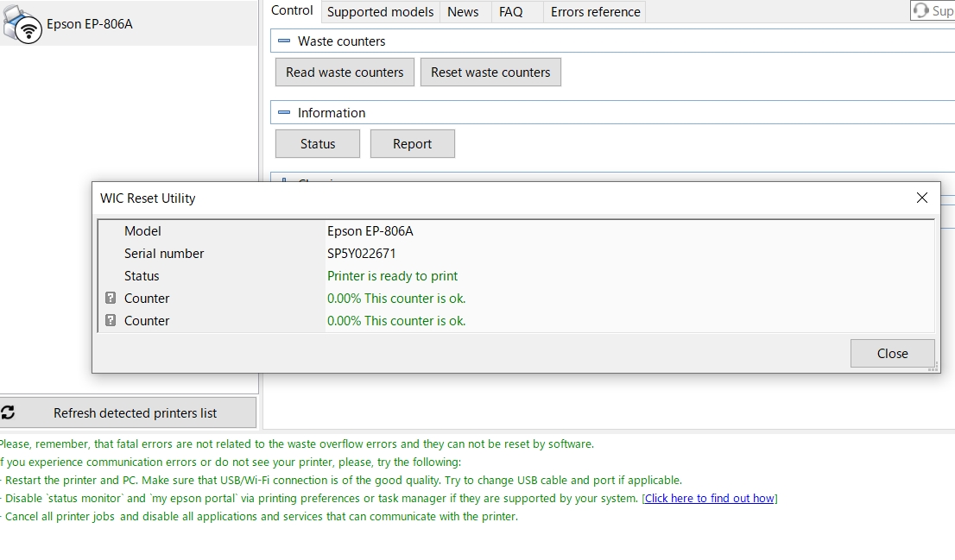Switch to the Control tab
955x560 pixels.
click(292, 10)
